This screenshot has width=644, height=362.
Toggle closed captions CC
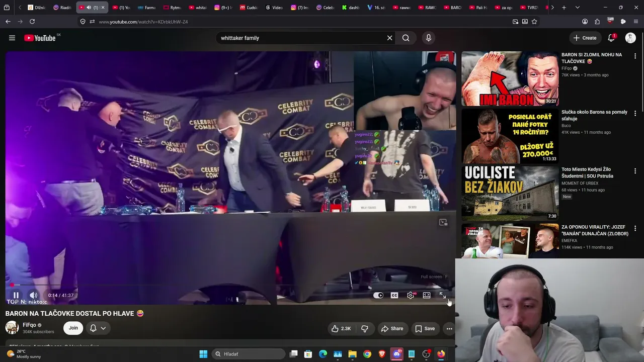click(x=394, y=295)
